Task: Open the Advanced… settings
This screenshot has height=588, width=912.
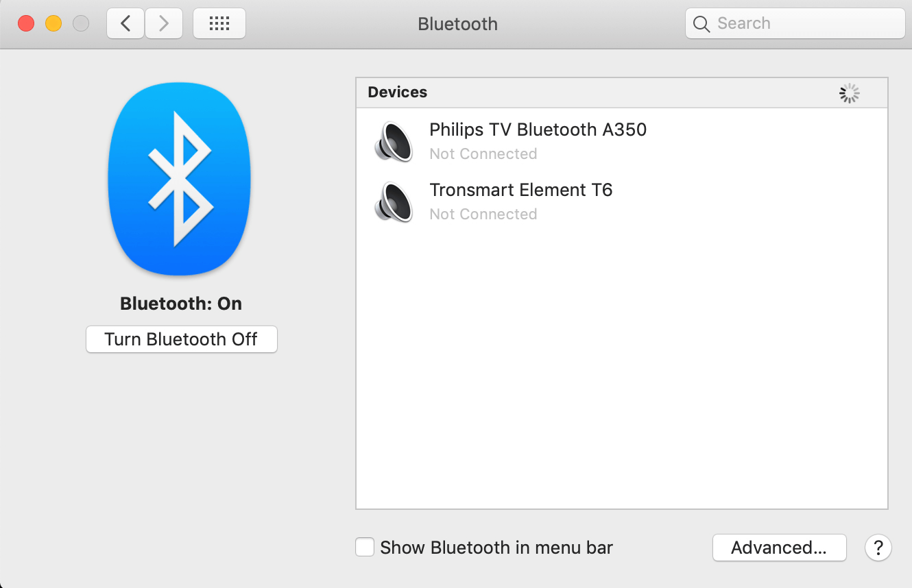Action: (x=779, y=548)
